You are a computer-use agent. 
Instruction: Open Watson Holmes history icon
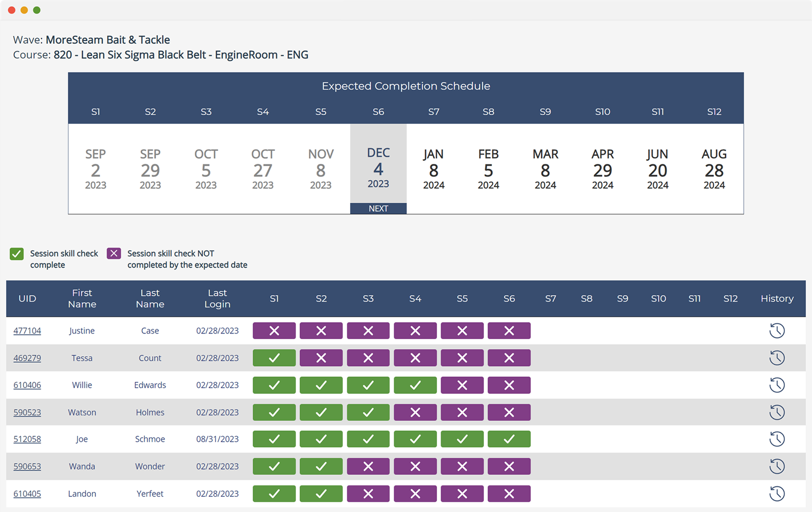(x=776, y=412)
